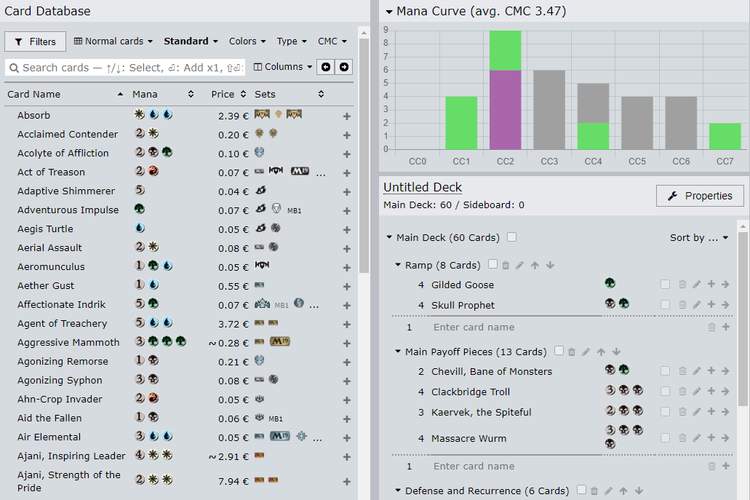This screenshot has width=750, height=500.
Task: Move the Ramp section down
Action: tap(550, 265)
